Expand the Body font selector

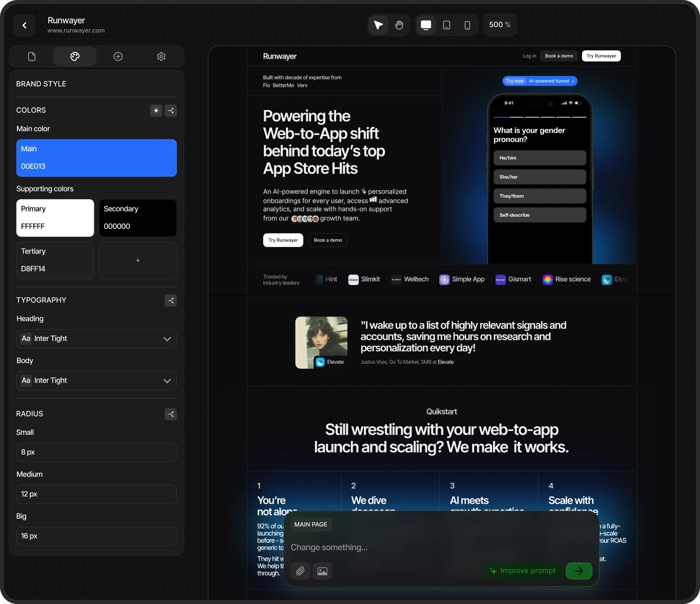point(167,381)
